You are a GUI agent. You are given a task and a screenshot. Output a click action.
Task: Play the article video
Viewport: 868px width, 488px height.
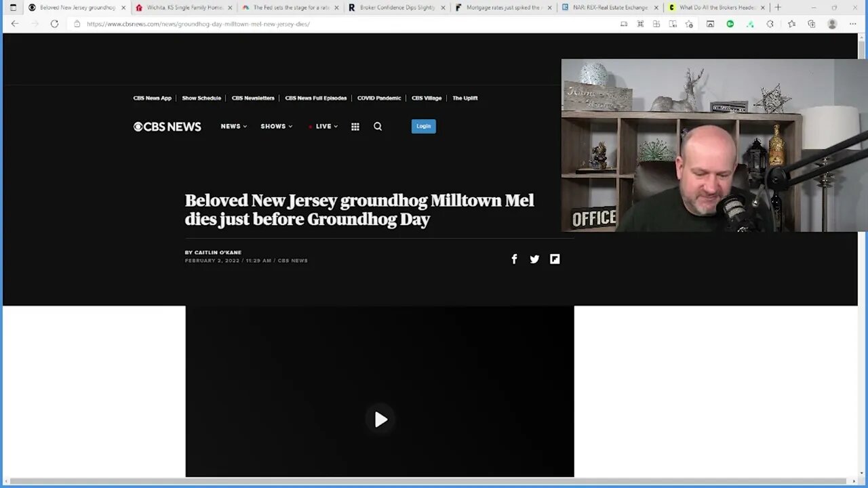coord(380,420)
